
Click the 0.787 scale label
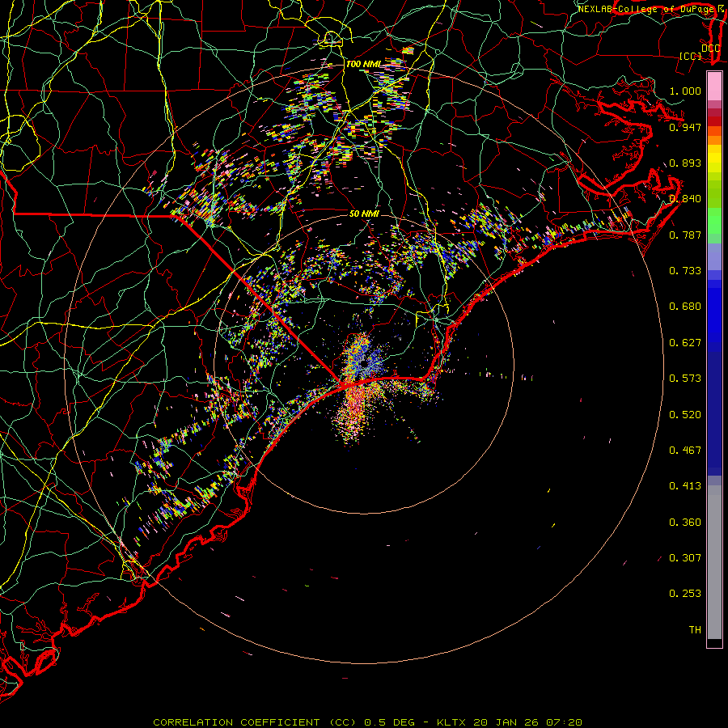pos(685,235)
